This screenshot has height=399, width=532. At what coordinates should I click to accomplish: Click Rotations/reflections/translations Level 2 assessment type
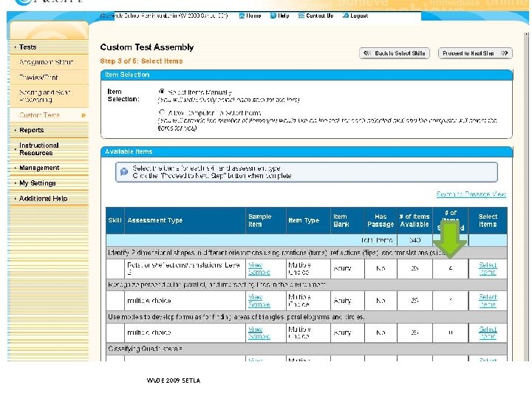click(183, 268)
